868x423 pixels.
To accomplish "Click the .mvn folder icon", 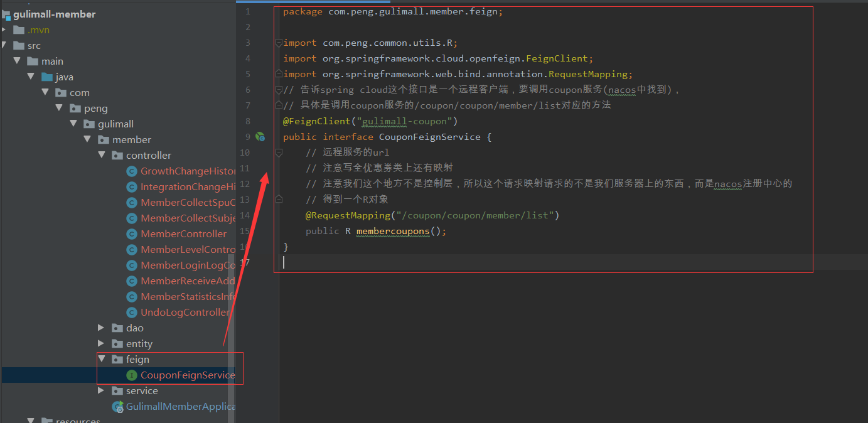I will click(19, 29).
